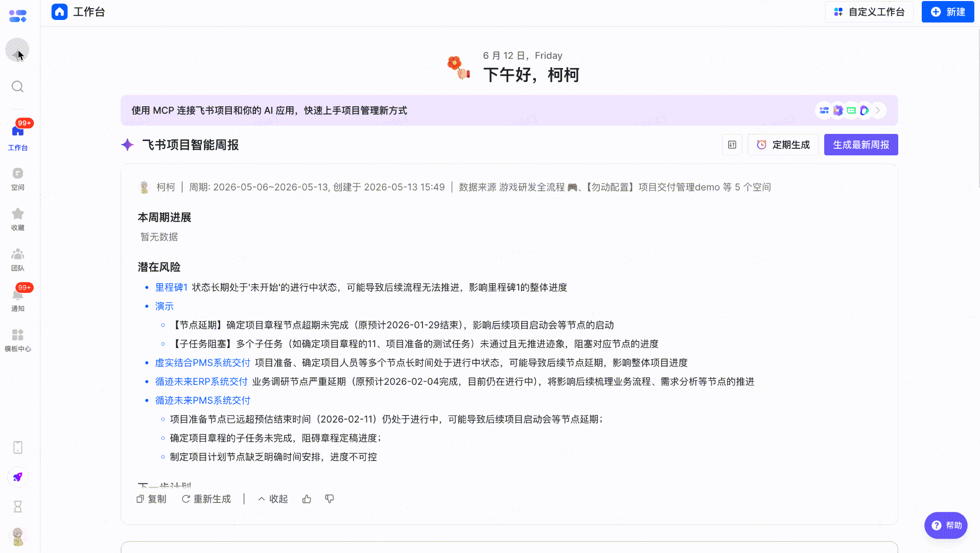Collapse report with 收起
The height and width of the screenshot is (553, 980).
tap(273, 499)
